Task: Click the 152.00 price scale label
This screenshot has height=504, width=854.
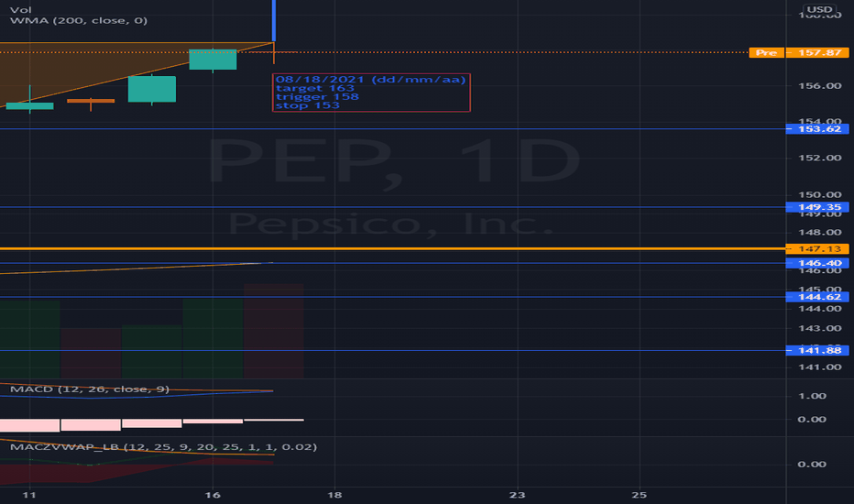Action: pyautogui.click(x=820, y=158)
